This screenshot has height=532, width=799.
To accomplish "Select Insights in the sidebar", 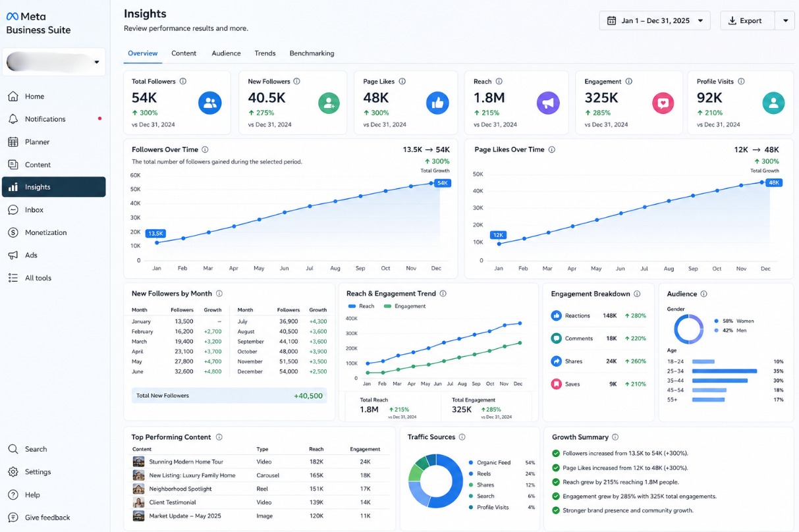I will click(x=53, y=187).
